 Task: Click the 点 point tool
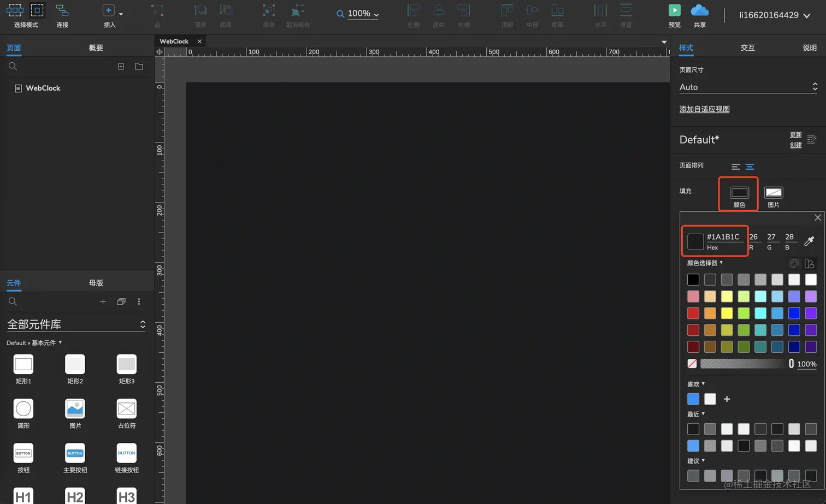(157, 10)
